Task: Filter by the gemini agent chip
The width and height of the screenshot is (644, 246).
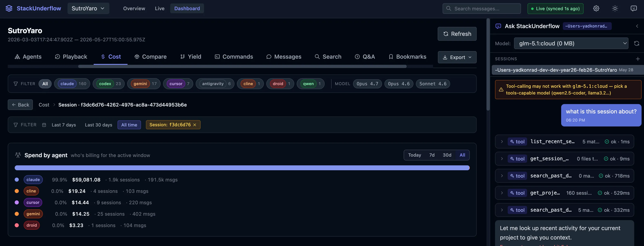Action: tap(144, 84)
